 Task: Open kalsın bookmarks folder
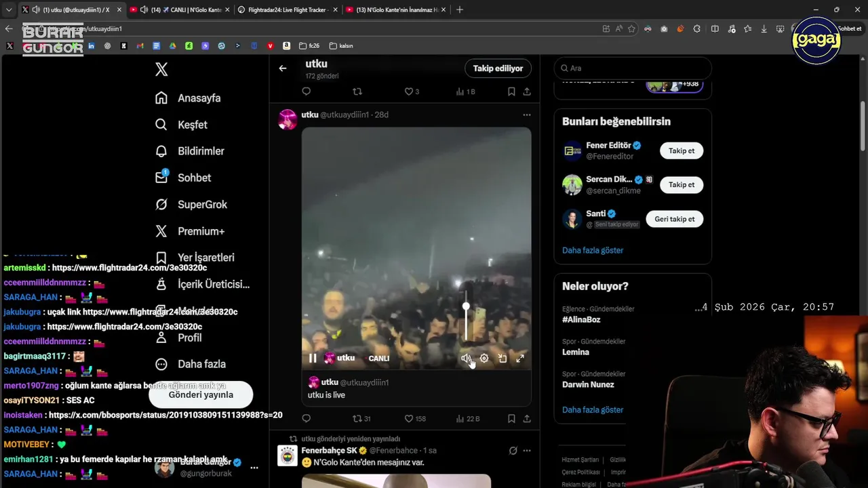(341, 45)
